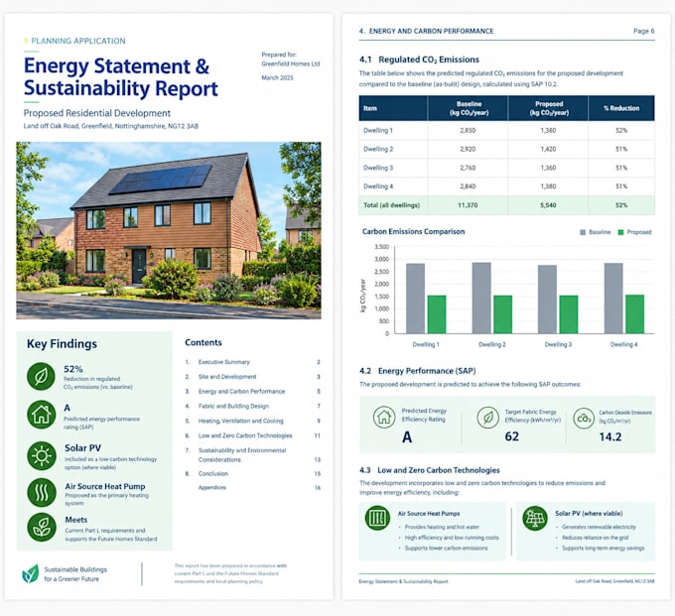The height and width of the screenshot is (616, 675).
Task: Click the Provides heating and hot water bullet
Action: pyautogui.click(x=442, y=527)
